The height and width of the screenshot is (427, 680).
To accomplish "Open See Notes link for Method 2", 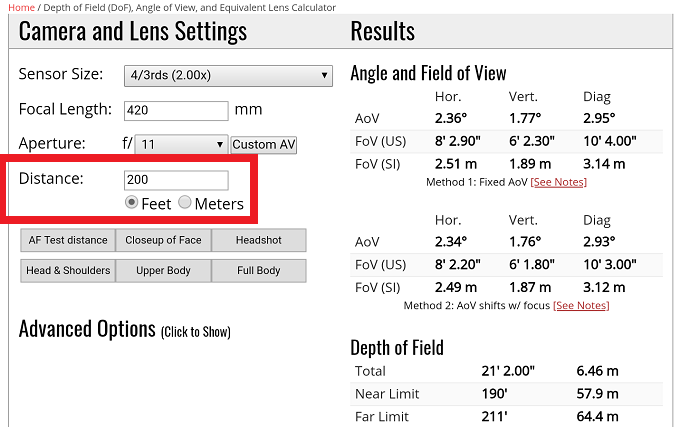I will tap(580, 305).
